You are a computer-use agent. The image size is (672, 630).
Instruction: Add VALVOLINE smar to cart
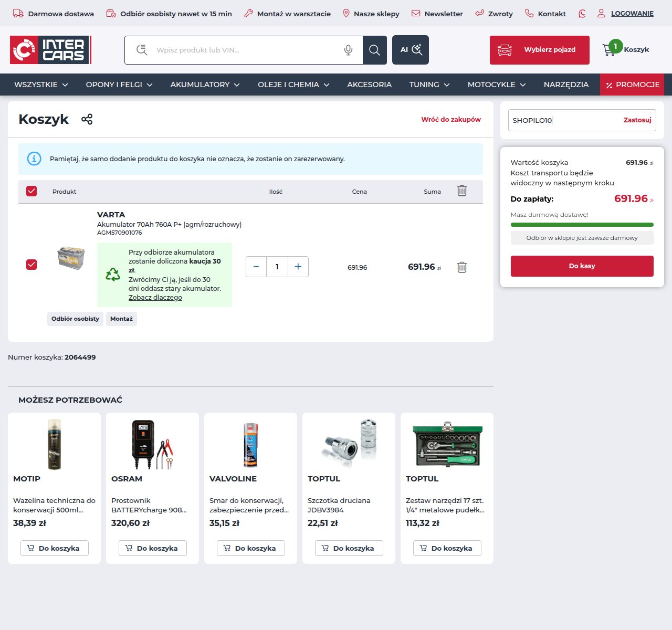(251, 548)
